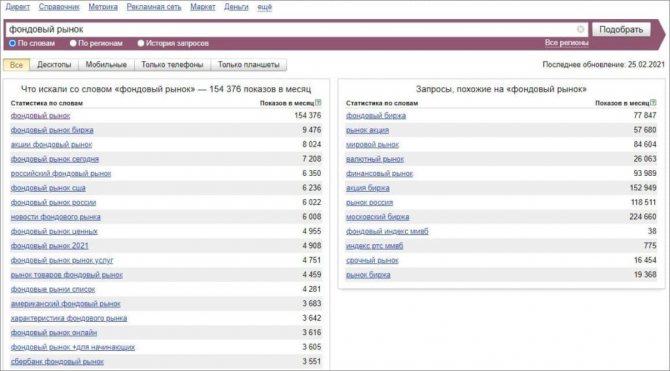Image resolution: width=670 pixels, height=371 pixels.
Task: Open Метрика in the top navigation
Action: click(x=103, y=7)
